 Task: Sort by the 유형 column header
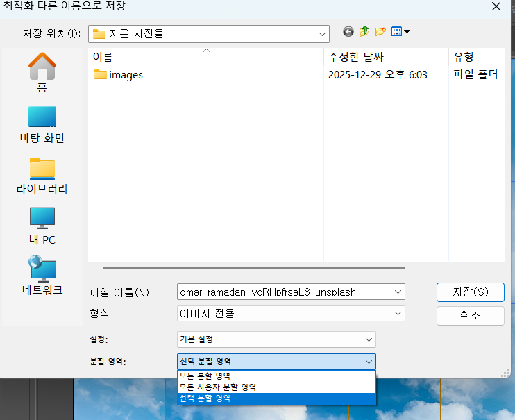coord(477,57)
